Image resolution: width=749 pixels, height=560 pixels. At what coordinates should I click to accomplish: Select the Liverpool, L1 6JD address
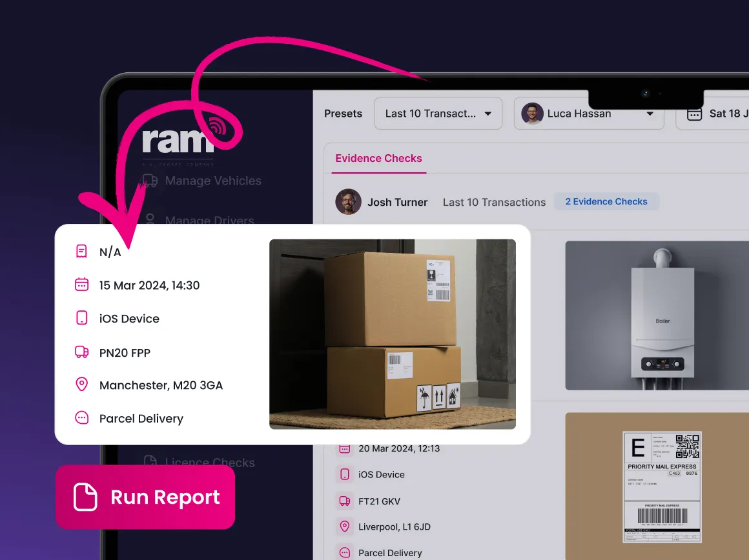point(394,527)
